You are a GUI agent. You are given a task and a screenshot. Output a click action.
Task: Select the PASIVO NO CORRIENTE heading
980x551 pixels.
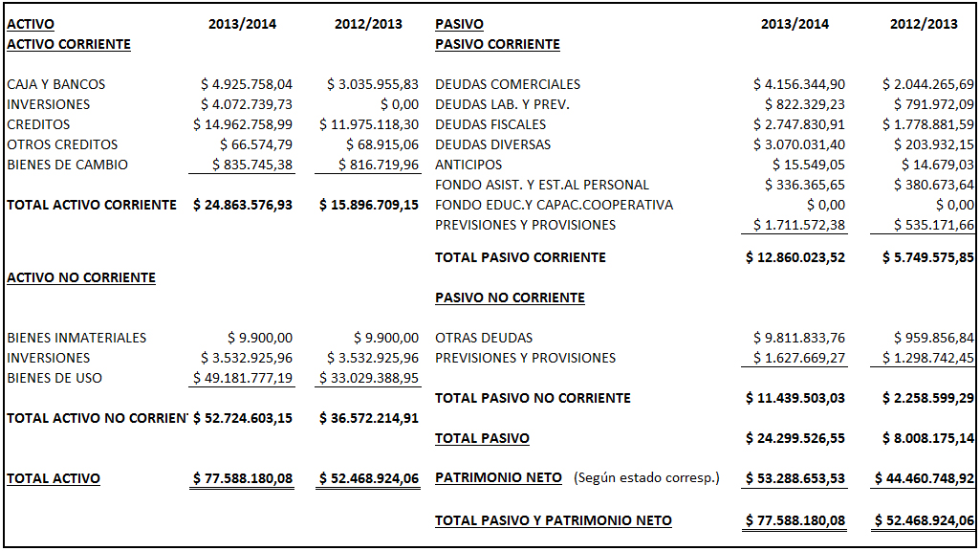510,298
